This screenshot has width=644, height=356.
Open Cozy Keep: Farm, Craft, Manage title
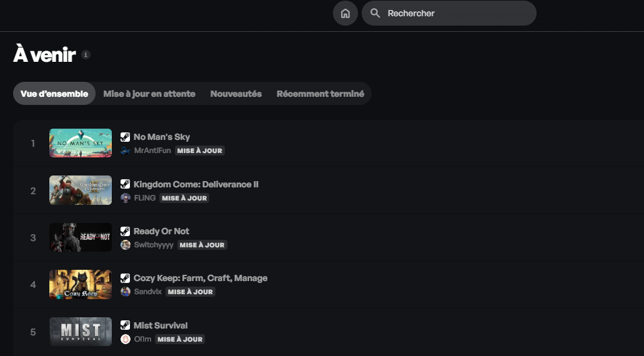pos(201,278)
